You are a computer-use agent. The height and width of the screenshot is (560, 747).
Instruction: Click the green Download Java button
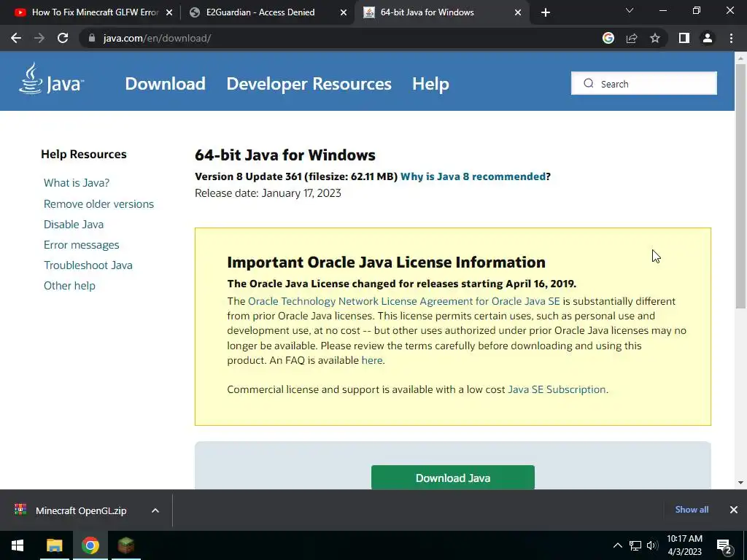pyautogui.click(x=452, y=478)
